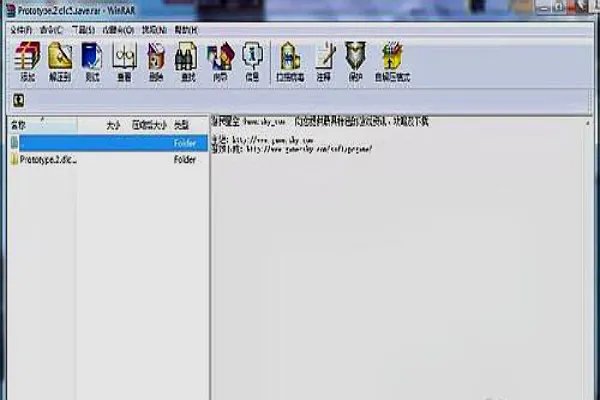This screenshot has height=400, width=600.
Task: Select the Prototype.2.dlc folder entry
Action: click(45, 159)
